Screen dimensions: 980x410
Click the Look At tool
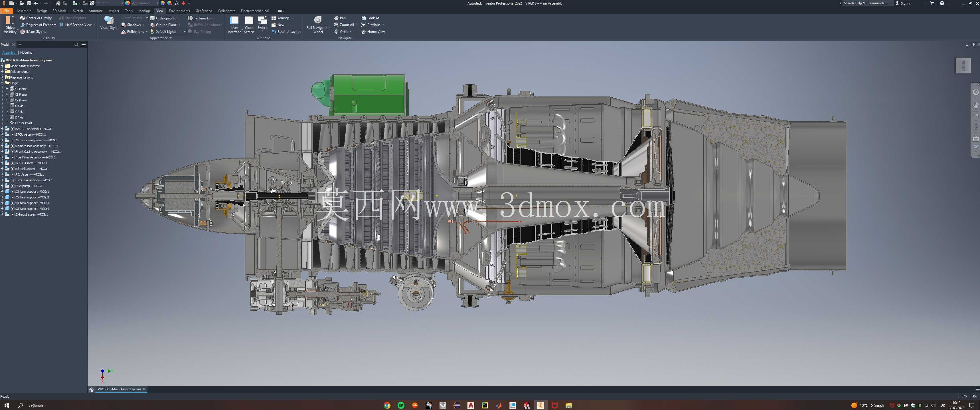pyautogui.click(x=370, y=18)
